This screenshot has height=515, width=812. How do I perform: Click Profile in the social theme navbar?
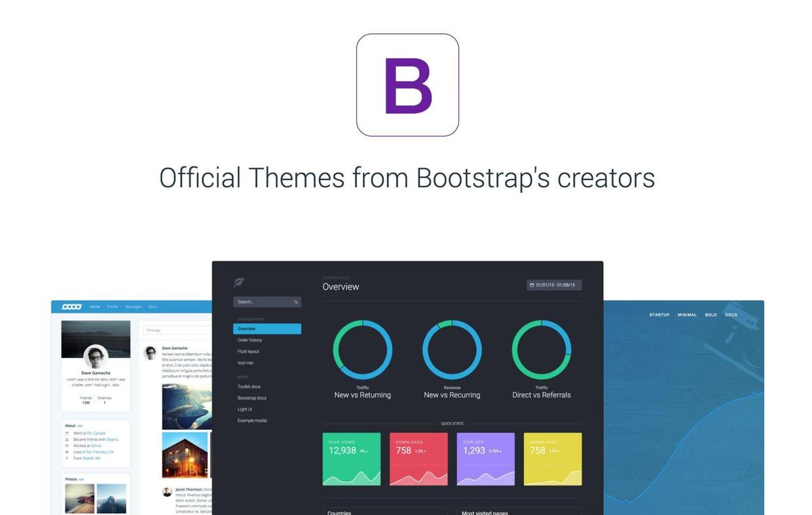click(113, 307)
